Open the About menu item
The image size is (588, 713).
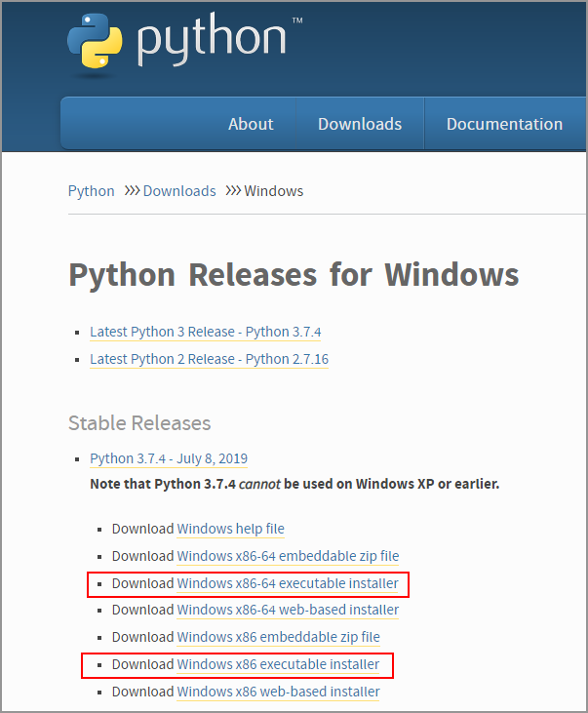point(251,124)
